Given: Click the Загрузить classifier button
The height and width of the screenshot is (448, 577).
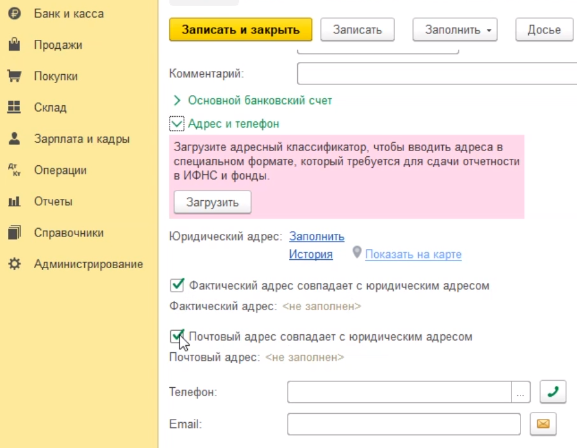Looking at the screenshot, I should pyautogui.click(x=212, y=202).
